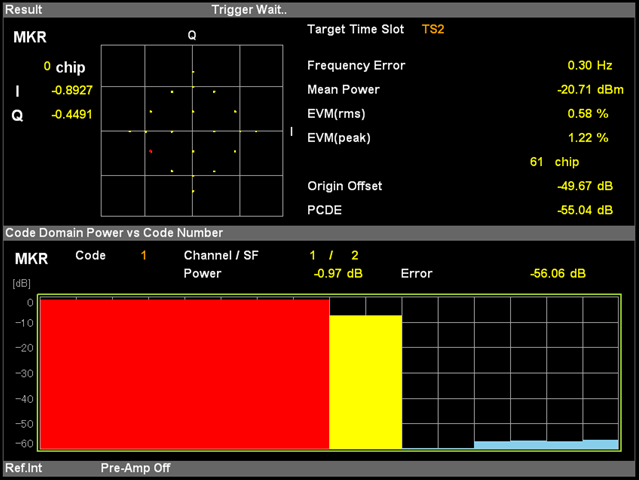The image size is (639, 480).
Task: Click the light blue low-power code bars
Action: (x=546, y=444)
